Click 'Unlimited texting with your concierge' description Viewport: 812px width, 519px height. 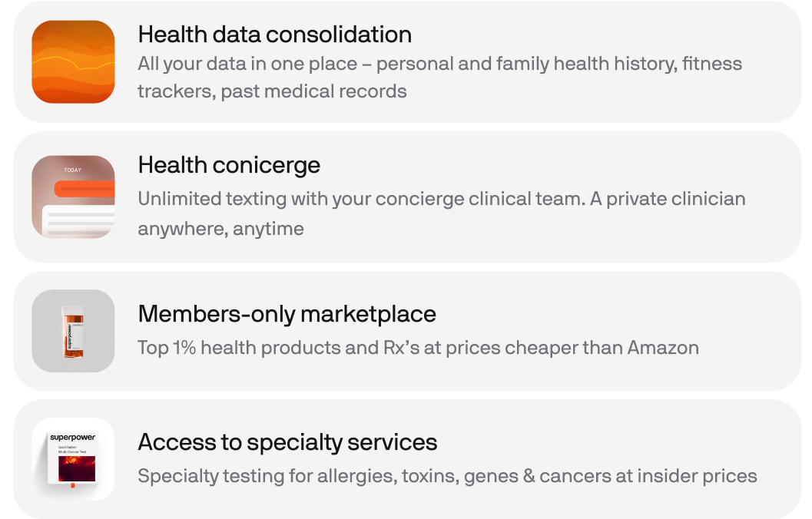click(x=442, y=213)
